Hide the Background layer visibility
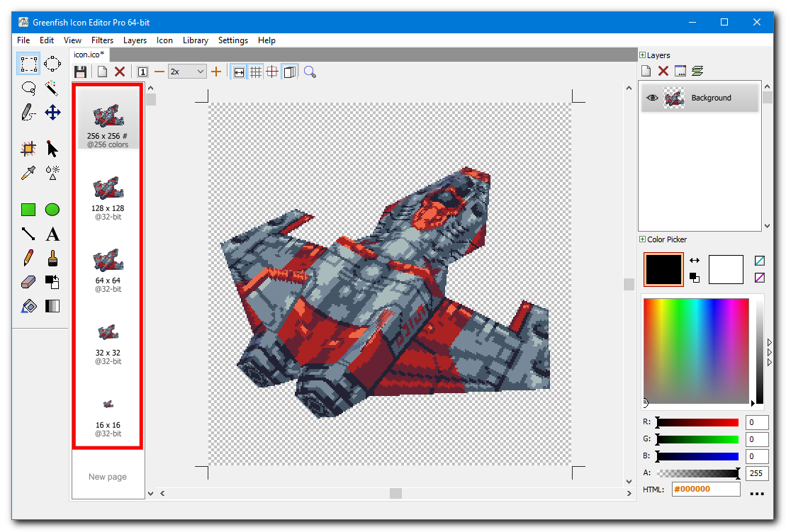 pos(653,98)
